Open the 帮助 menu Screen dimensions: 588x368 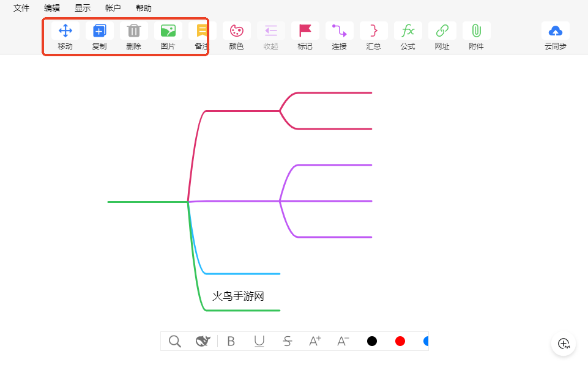[144, 8]
